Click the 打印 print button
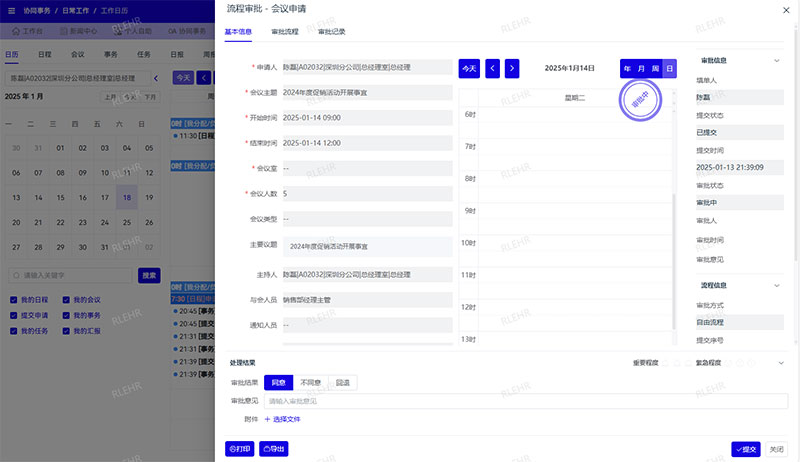800x462 pixels. click(x=240, y=449)
